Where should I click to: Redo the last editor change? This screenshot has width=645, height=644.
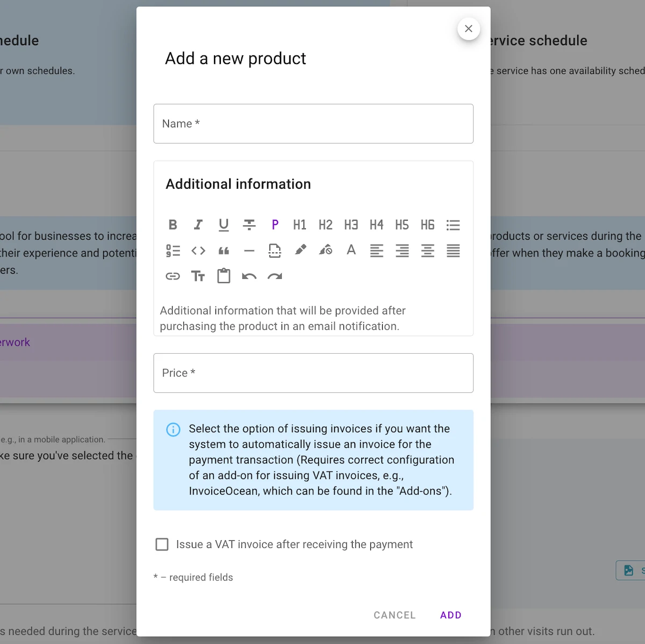click(x=275, y=276)
